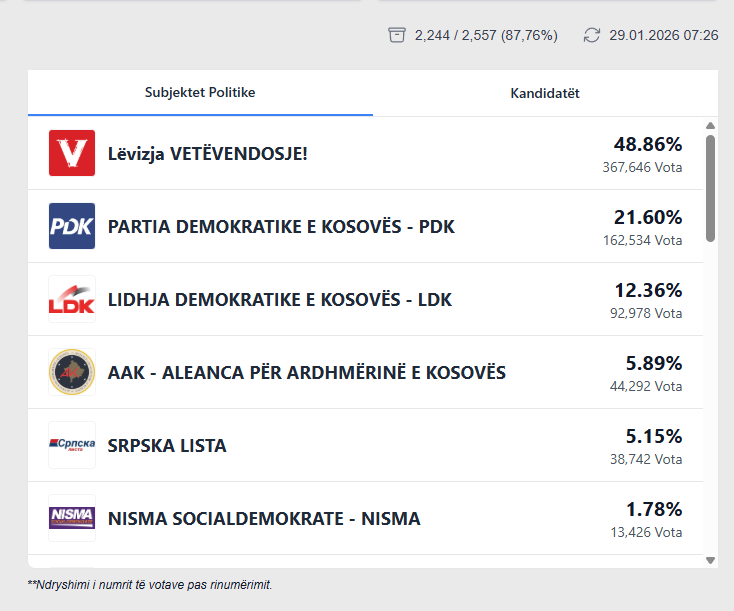The width and height of the screenshot is (734, 611).
Task: Click the results list scrollbar thumb
Action: pos(710,188)
